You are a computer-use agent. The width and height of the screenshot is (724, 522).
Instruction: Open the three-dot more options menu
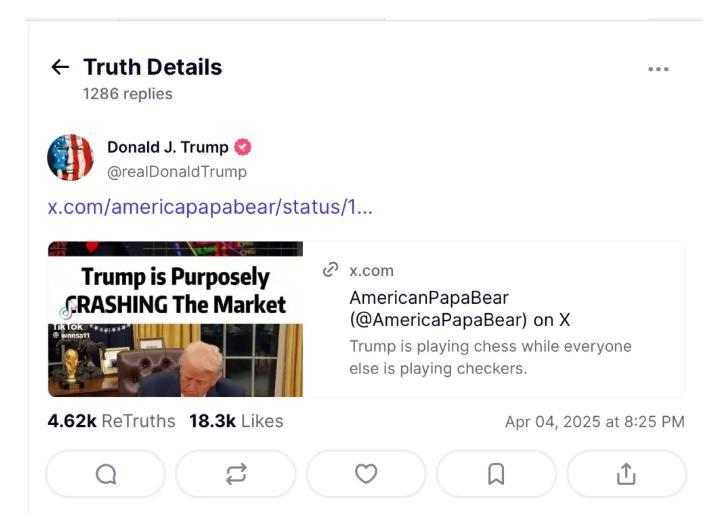pos(658,69)
